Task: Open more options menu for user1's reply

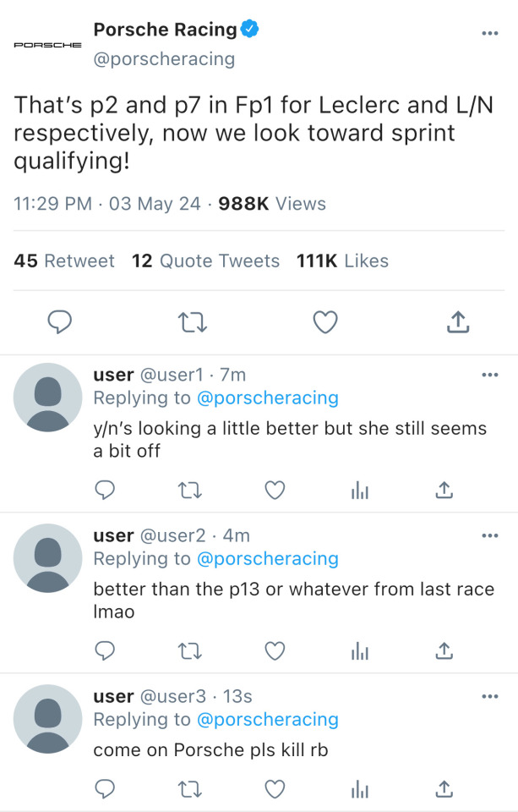Action: point(490,375)
